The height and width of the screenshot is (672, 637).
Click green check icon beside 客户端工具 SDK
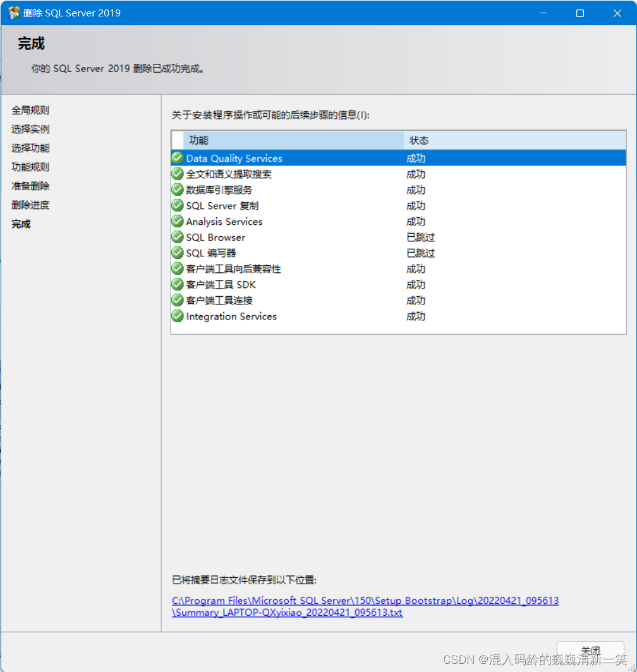click(x=177, y=285)
